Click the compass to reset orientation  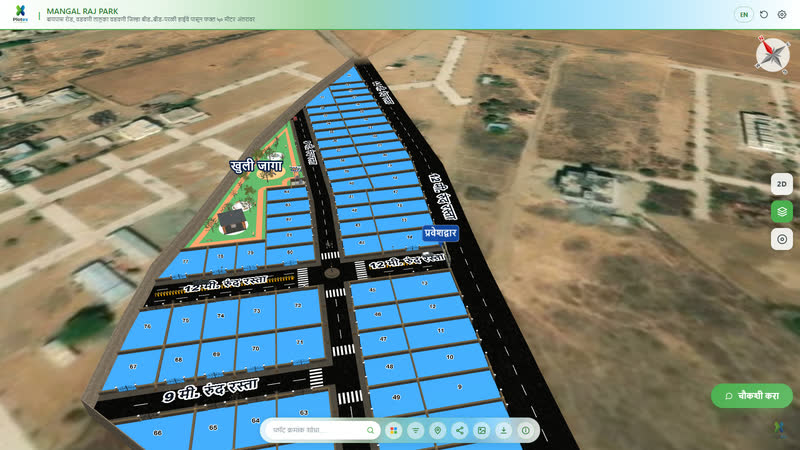tap(772, 54)
